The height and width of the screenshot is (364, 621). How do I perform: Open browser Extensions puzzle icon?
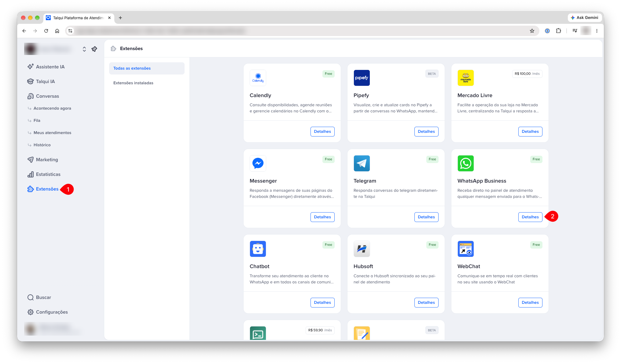point(558,31)
